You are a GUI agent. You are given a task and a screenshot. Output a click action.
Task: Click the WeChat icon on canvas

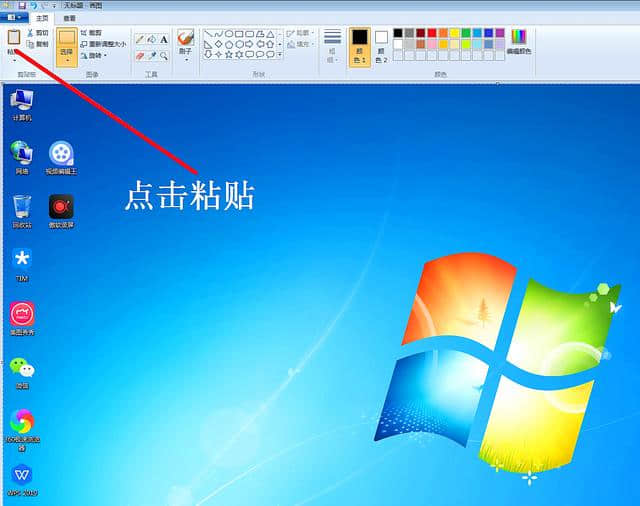22,373
